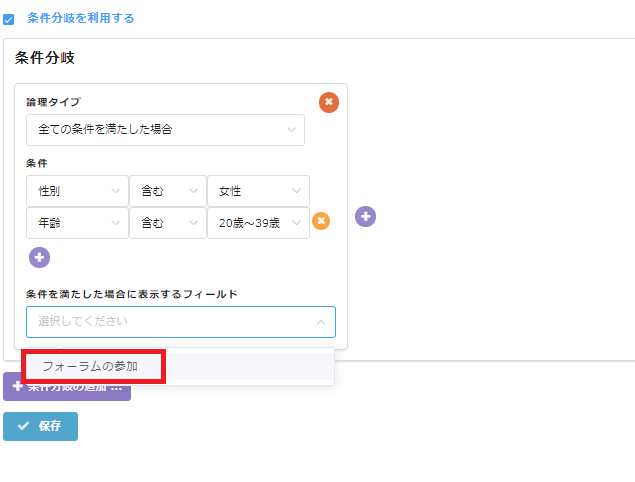Change the 20歳～39歳 value dropdown
Screen dimensions: 635x482
(x=258, y=222)
